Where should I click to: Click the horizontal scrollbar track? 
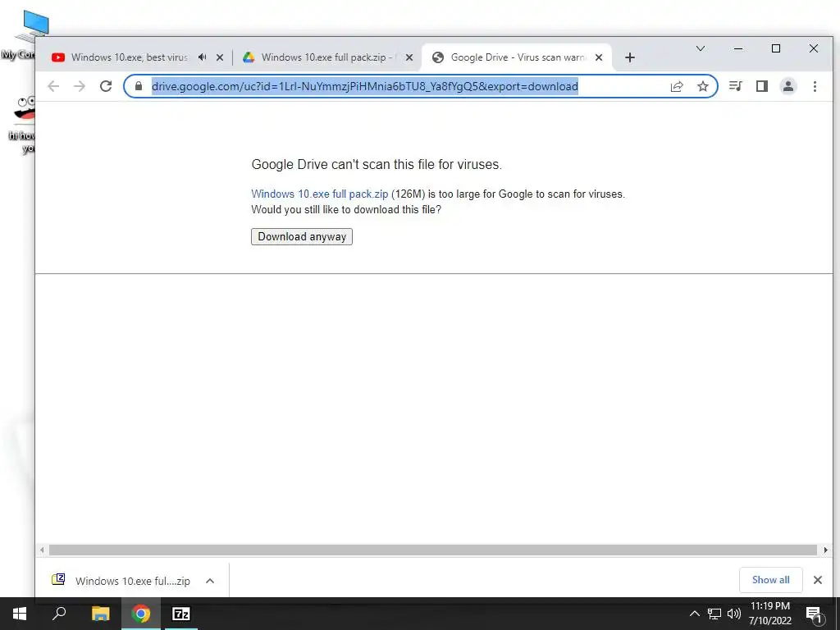(433, 550)
